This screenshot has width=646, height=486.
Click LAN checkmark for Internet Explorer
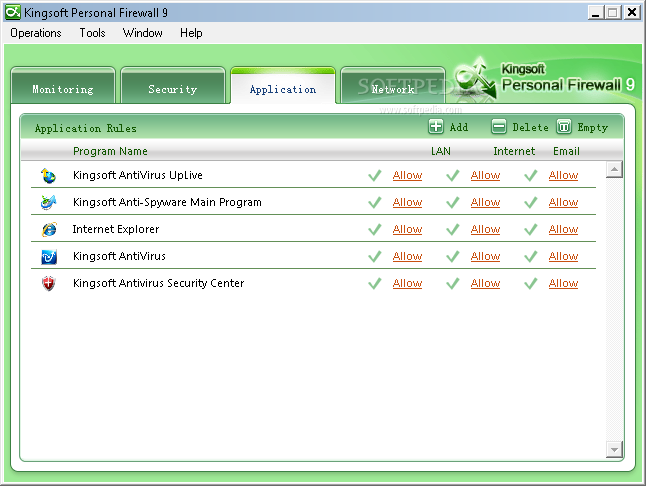(x=374, y=229)
